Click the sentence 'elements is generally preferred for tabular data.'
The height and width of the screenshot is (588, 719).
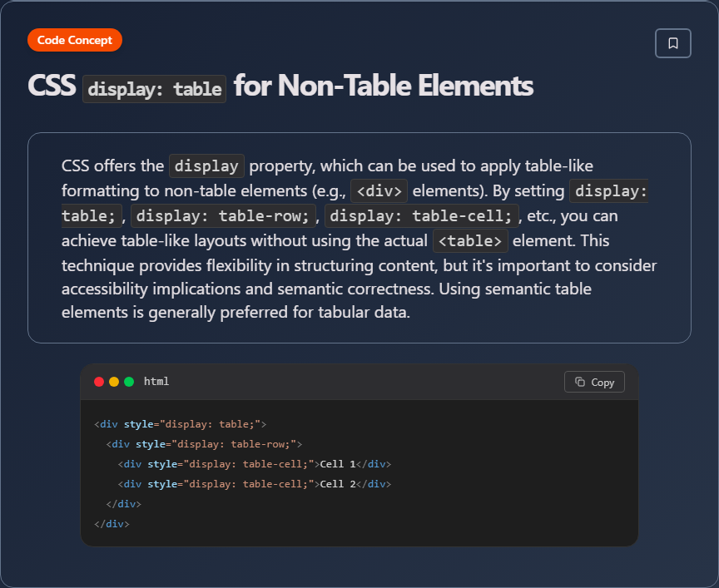pos(236,313)
